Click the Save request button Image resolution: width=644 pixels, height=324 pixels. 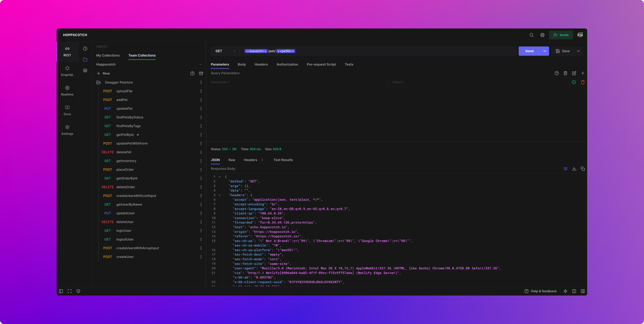pos(563,51)
